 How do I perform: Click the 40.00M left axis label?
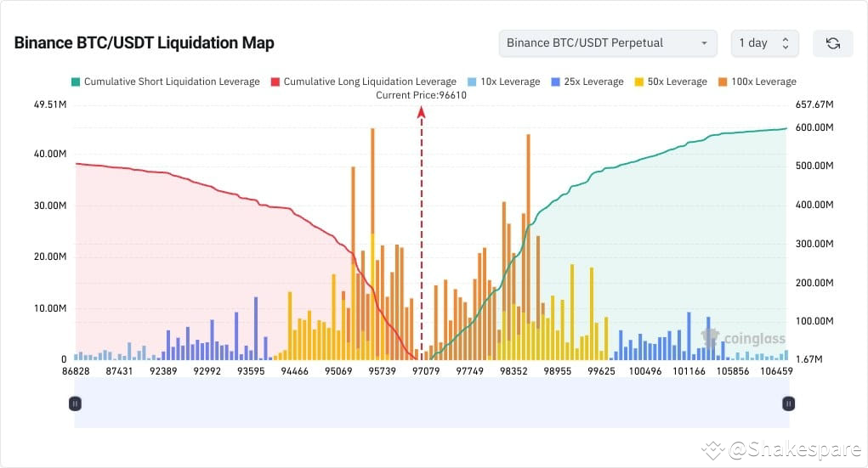coord(50,154)
